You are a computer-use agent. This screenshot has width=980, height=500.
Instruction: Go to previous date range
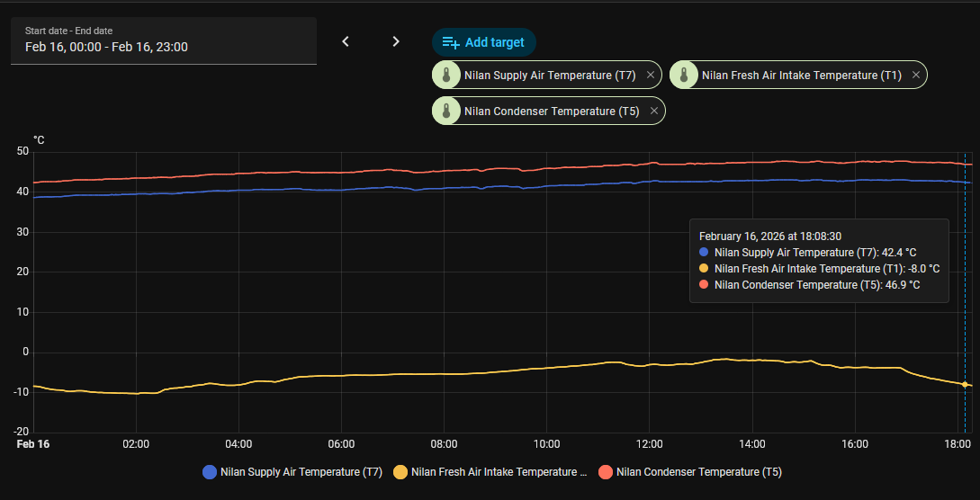point(346,41)
